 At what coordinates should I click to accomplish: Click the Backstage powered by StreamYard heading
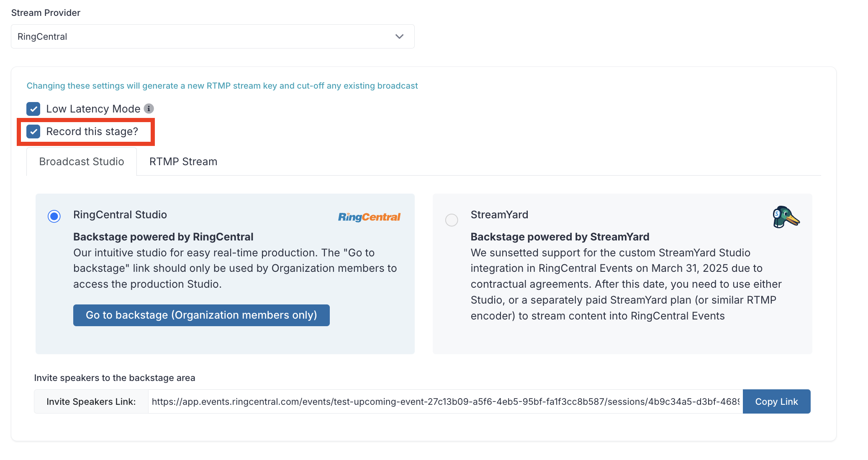pyautogui.click(x=560, y=237)
